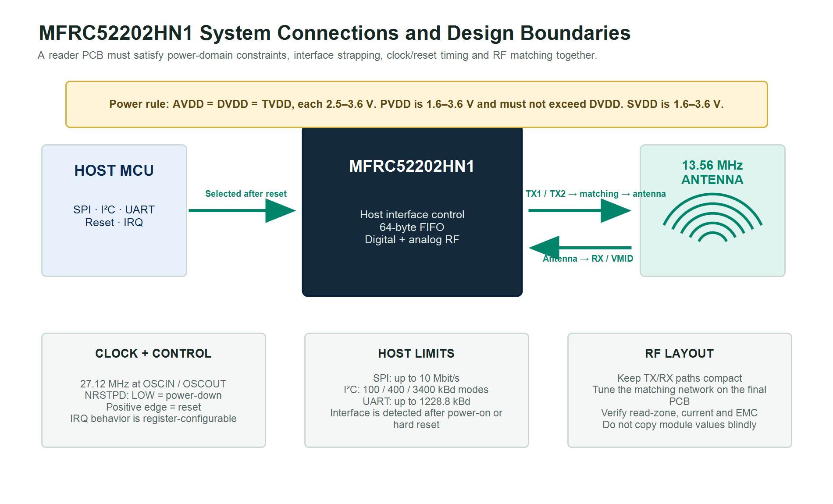Viewport: 833px width, 504px height.
Task: Click the 'SPI · I²C · UART' line
Action: click(114, 209)
